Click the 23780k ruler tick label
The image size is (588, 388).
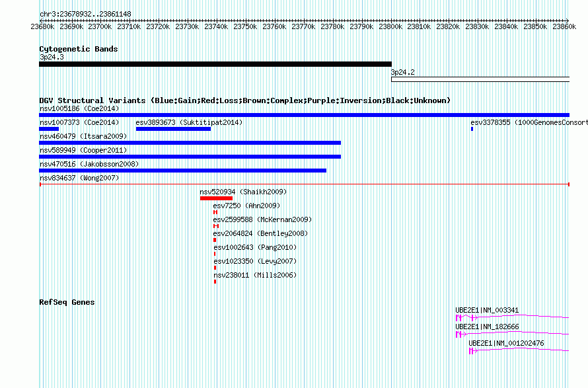click(x=332, y=26)
